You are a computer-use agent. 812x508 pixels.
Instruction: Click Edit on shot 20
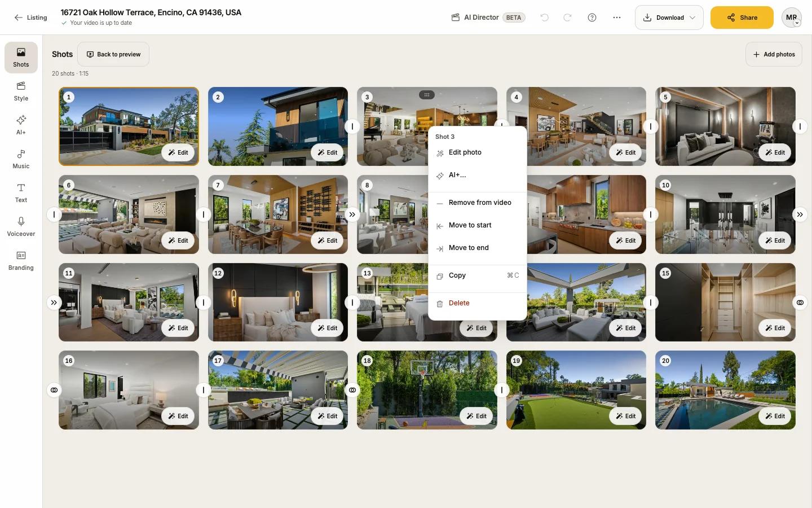pos(775,416)
